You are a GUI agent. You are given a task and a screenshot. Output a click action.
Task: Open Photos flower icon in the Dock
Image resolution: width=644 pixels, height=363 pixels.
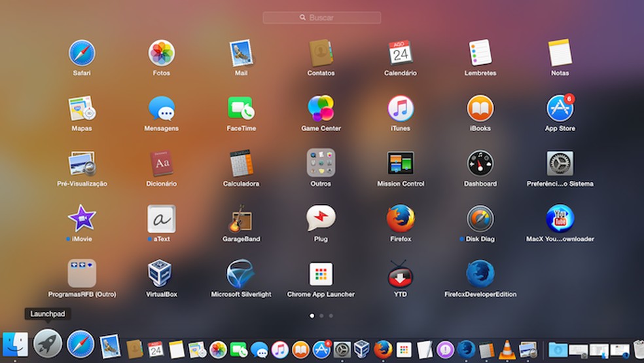point(218,350)
